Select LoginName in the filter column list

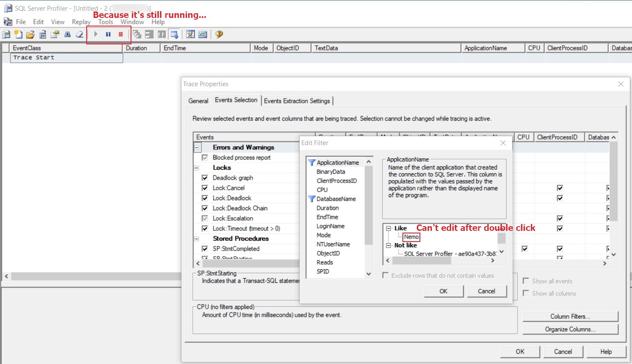[330, 226]
